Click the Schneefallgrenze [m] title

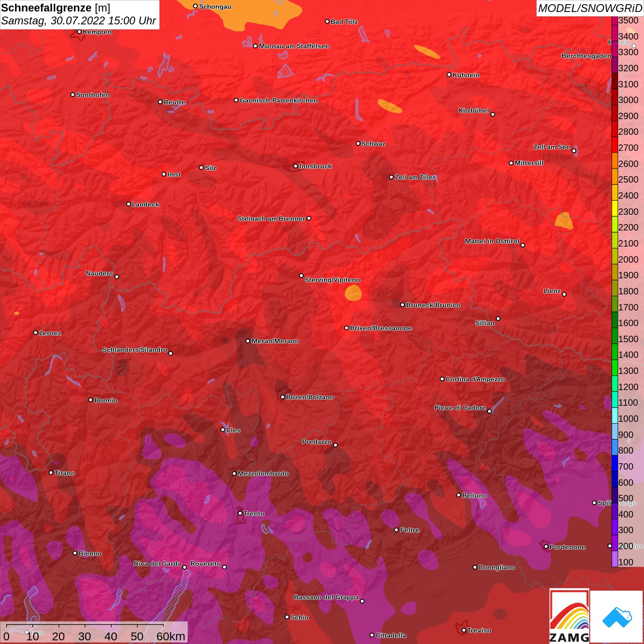tap(56, 8)
